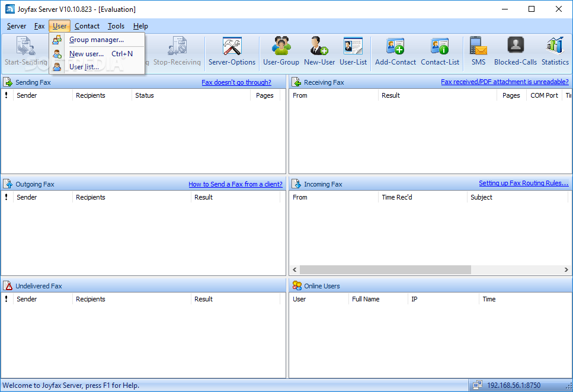Screen dimensions: 573x392
Task: Click the User list menu icon
Action: (x=57, y=67)
